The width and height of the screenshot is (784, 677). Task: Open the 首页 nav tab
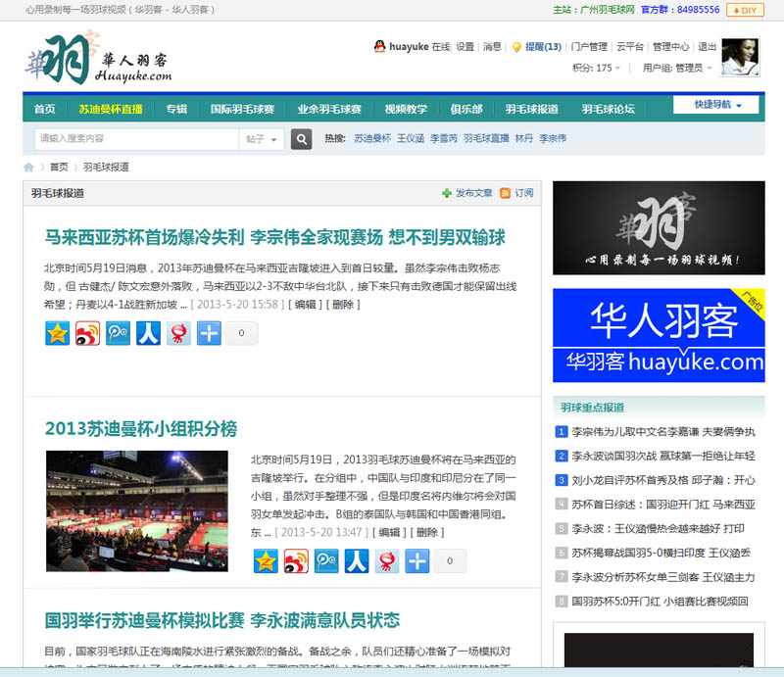pos(44,109)
